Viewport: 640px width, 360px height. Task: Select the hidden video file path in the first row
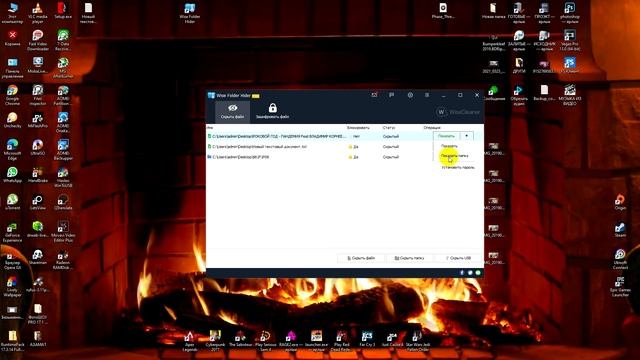pyautogui.click(x=279, y=136)
